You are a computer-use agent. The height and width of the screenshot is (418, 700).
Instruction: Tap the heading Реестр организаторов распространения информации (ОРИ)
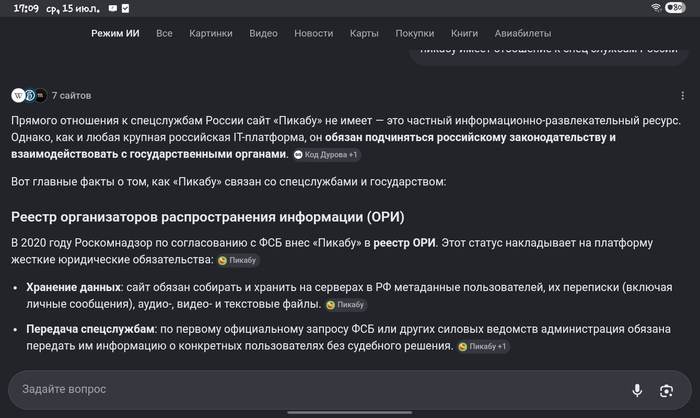208,217
